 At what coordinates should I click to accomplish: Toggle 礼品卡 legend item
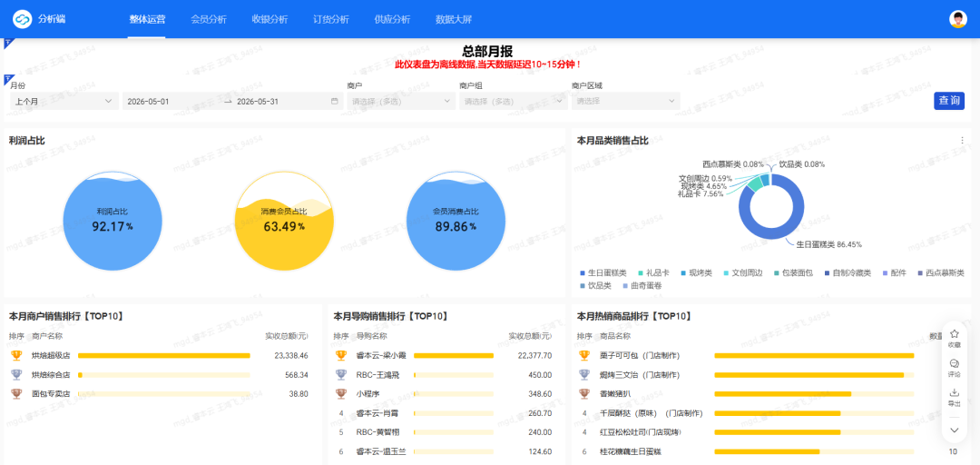[654, 272]
